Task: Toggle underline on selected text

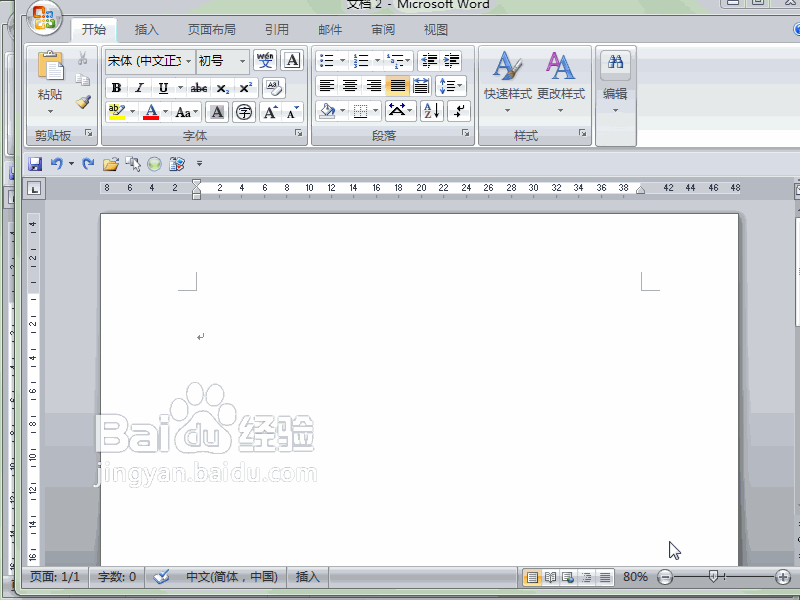Action: pyautogui.click(x=160, y=88)
